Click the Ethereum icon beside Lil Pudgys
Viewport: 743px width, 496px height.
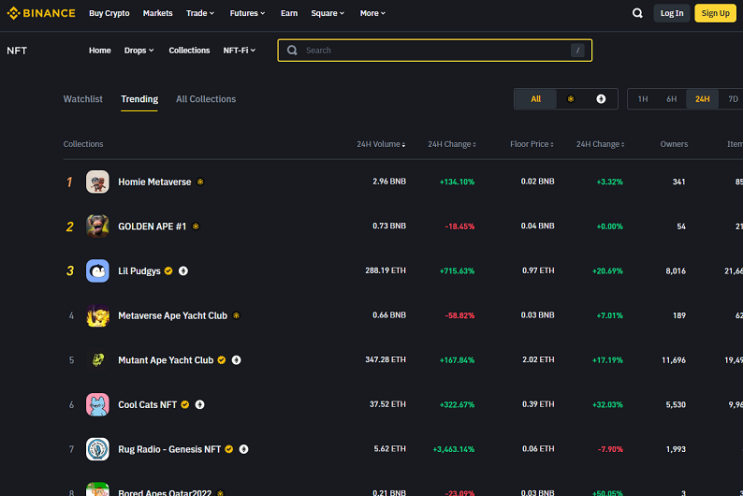183,271
